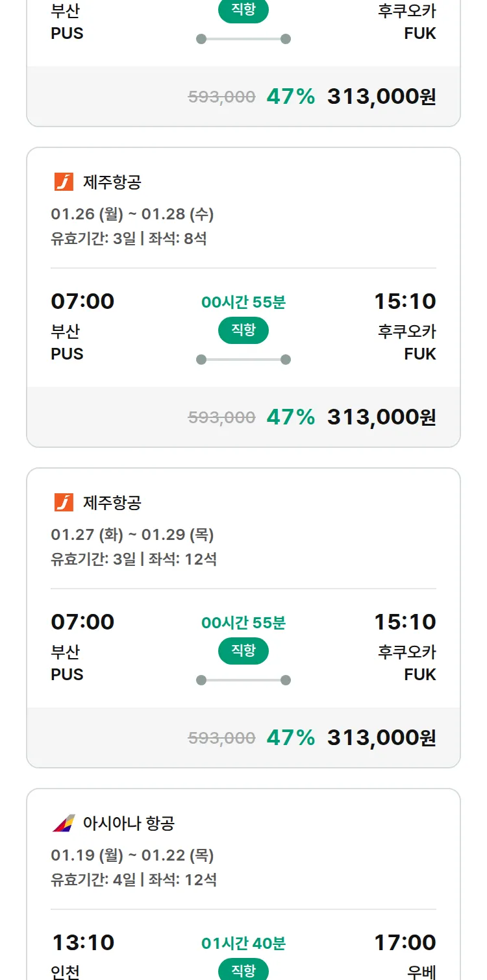Select 313,000원 price on 01.27 flight
This screenshot has width=487, height=980.
(x=381, y=738)
